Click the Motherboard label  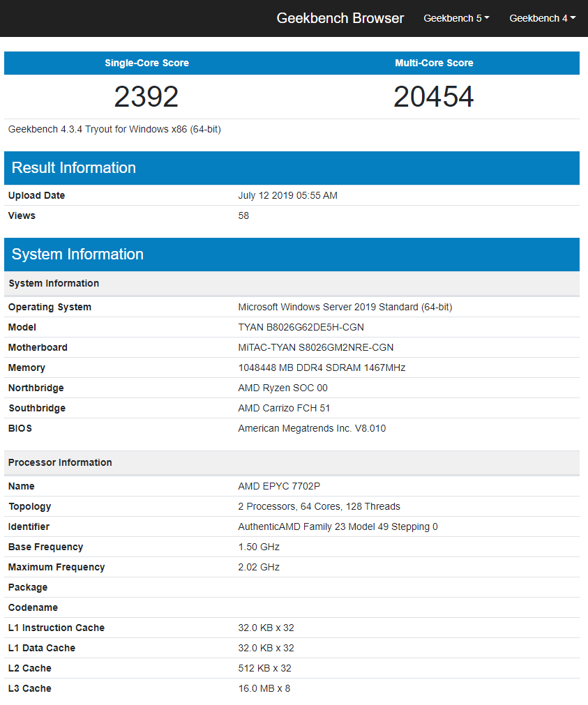click(x=38, y=347)
